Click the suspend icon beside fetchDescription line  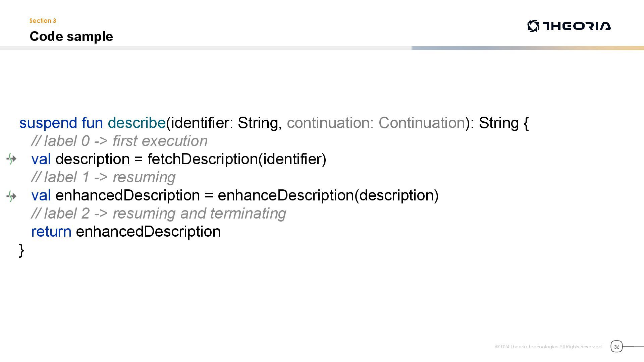11,159
